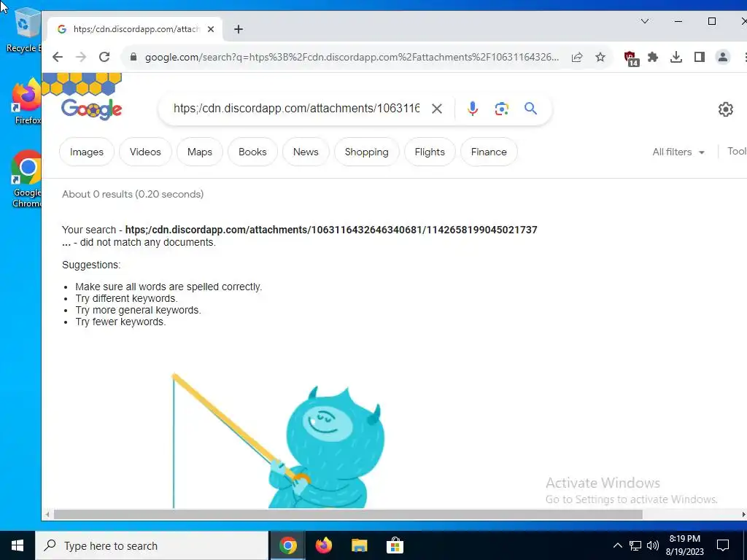747x560 pixels.
Task: Show hidden system tray icons
Action: (x=617, y=545)
